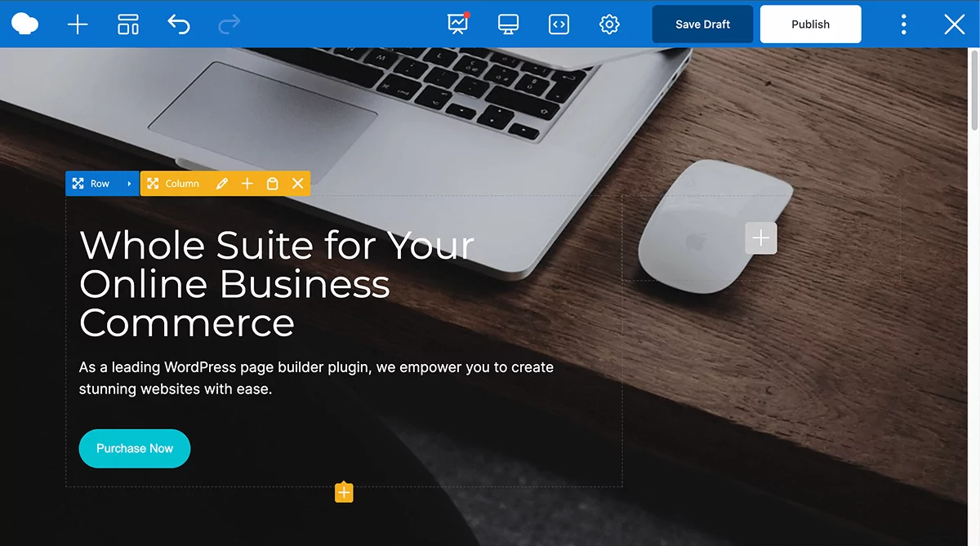The image size is (980, 546).
Task: Undo the last change
Action: tap(179, 24)
